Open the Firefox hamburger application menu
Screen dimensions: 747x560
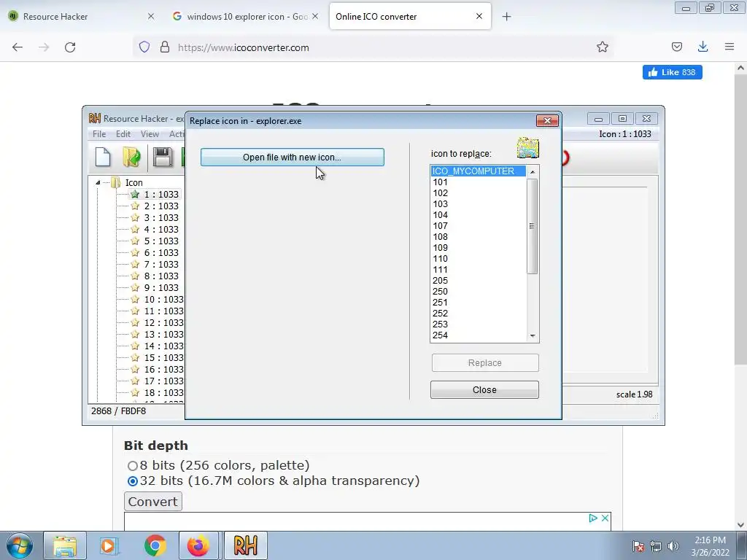(x=729, y=47)
